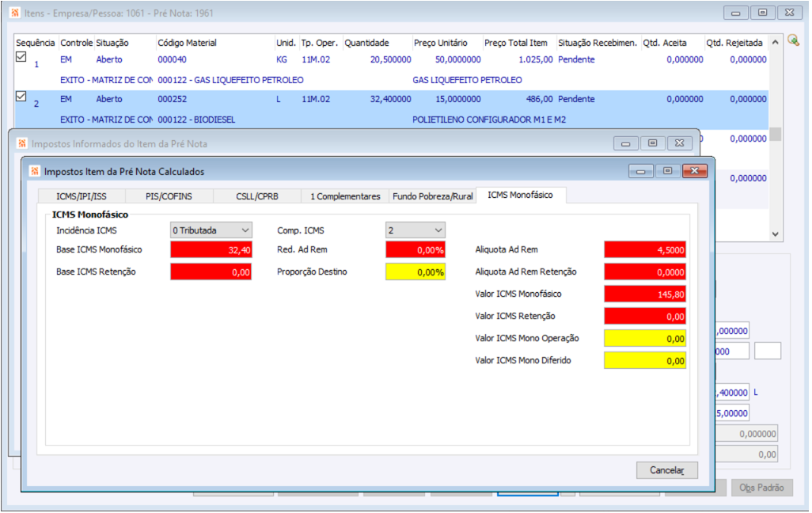Click the Aliquota Ad Rem field
This screenshot has width=812, height=513.
(x=645, y=249)
